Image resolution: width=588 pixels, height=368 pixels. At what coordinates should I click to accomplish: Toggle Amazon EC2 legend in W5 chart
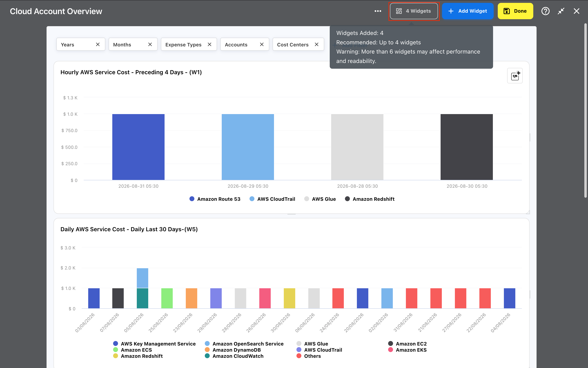coord(407,343)
